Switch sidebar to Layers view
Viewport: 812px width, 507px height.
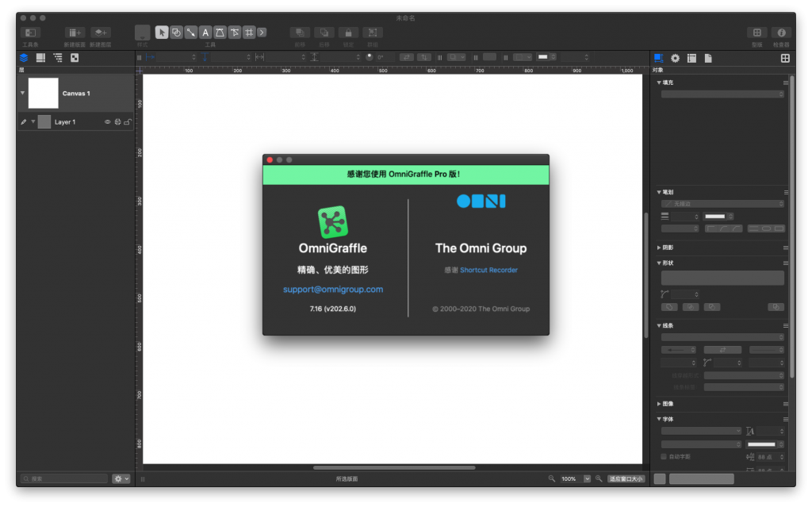point(24,58)
